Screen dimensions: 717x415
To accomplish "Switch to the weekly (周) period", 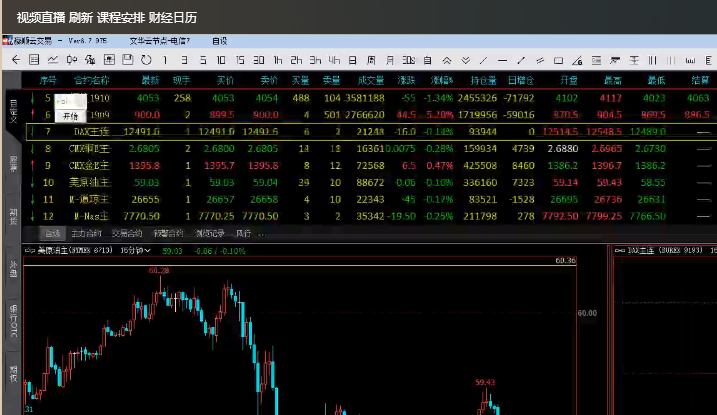I will (371, 60).
